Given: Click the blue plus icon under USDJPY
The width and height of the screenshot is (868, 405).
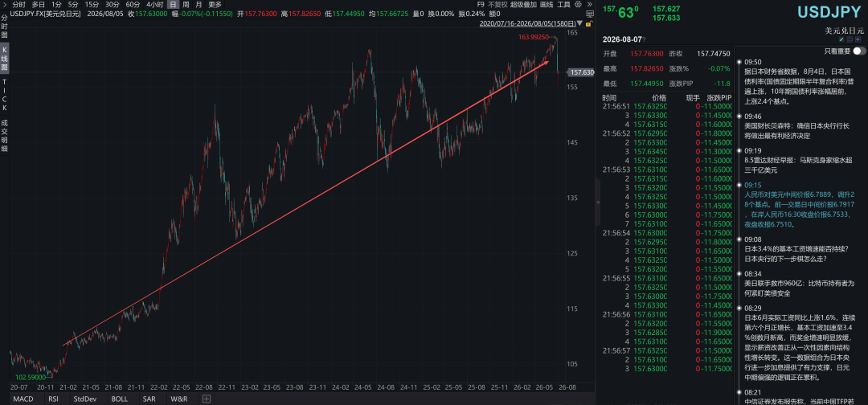Looking at the screenshot, I should tap(858, 39).
